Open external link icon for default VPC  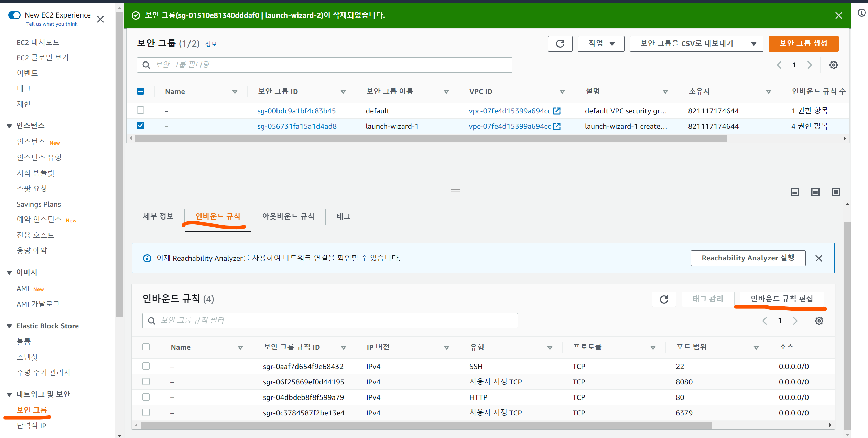click(x=557, y=111)
